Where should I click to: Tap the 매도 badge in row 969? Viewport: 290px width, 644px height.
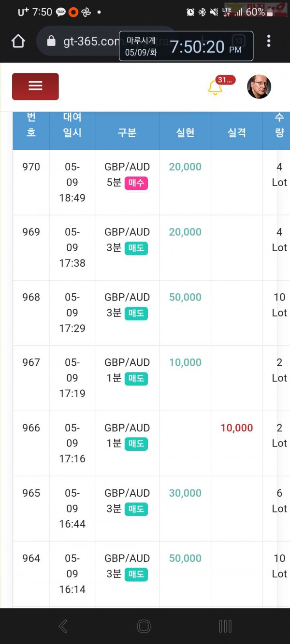(x=136, y=248)
